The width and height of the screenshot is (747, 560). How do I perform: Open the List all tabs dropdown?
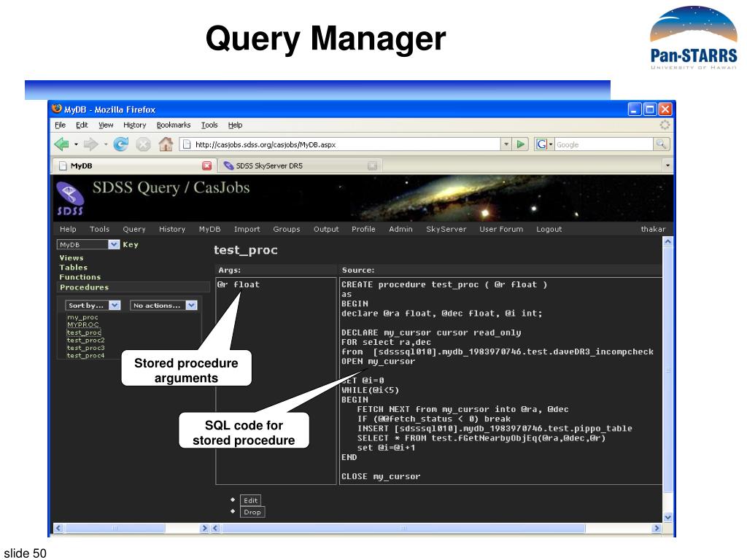point(667,166)
